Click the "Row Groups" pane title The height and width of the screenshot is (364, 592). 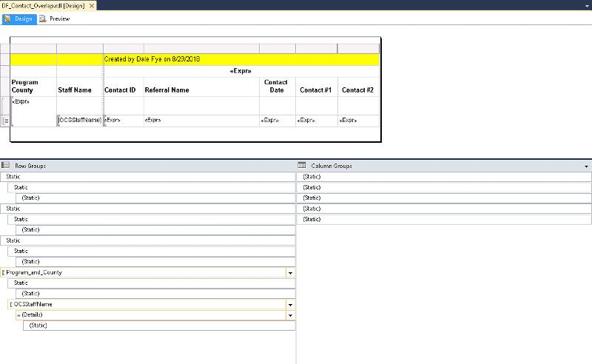30,166
